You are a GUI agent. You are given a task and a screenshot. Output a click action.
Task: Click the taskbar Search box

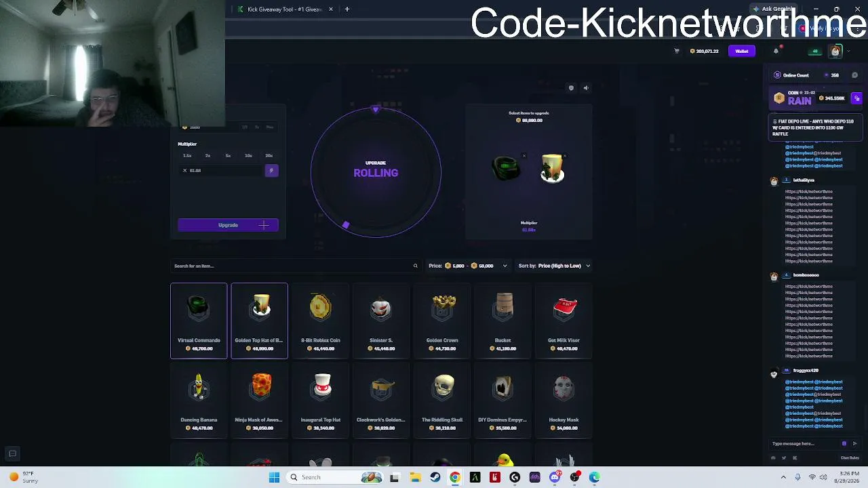[336, 477]
